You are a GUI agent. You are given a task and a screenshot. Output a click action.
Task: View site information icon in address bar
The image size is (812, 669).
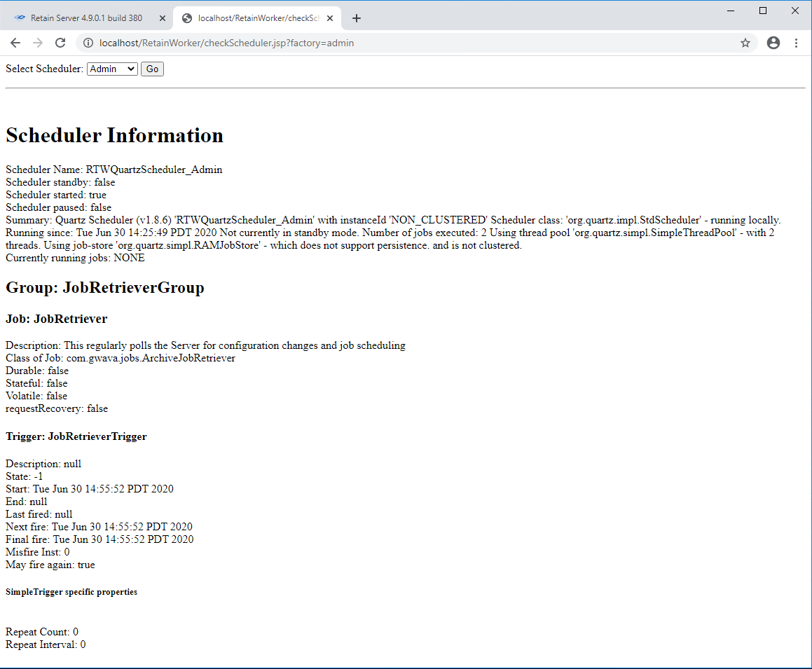88,43
